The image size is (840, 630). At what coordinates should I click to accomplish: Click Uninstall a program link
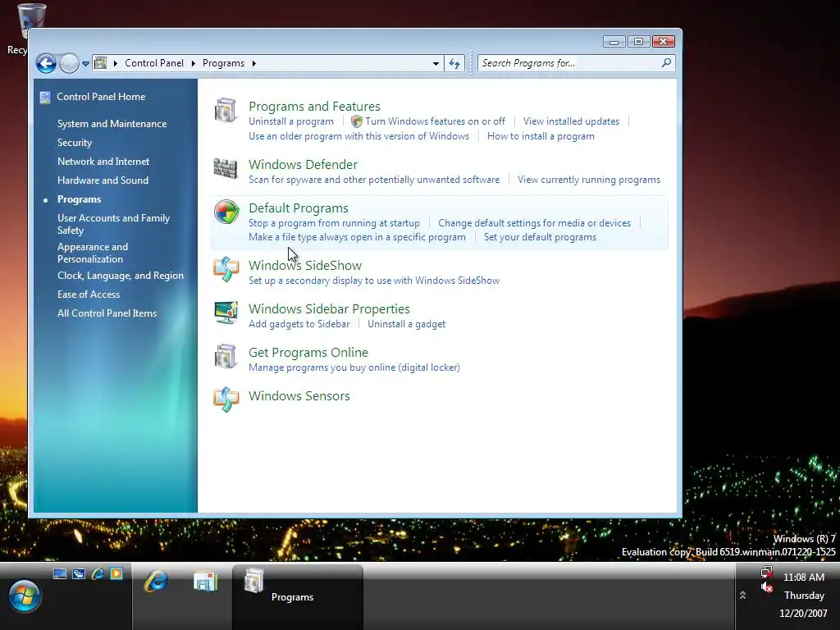point(291,121)
